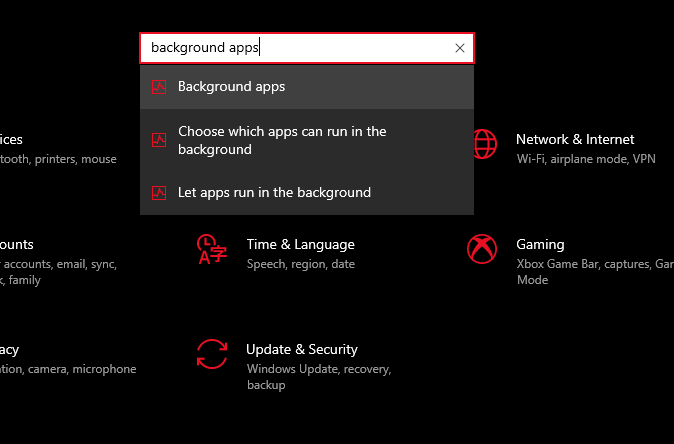The image size is (674, 444).
Task: Click the Update & Security refresh icon
Action: [x=212, y=354]
